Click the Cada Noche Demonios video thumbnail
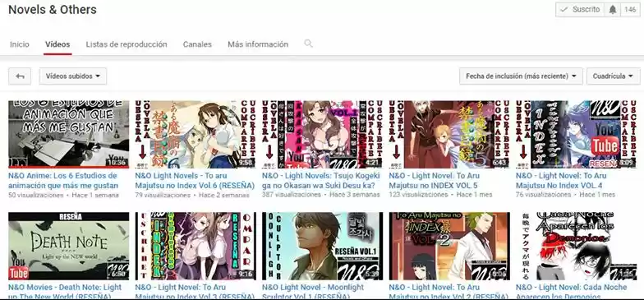This screenshot has height=300, width=644. [x=577, y=247]
